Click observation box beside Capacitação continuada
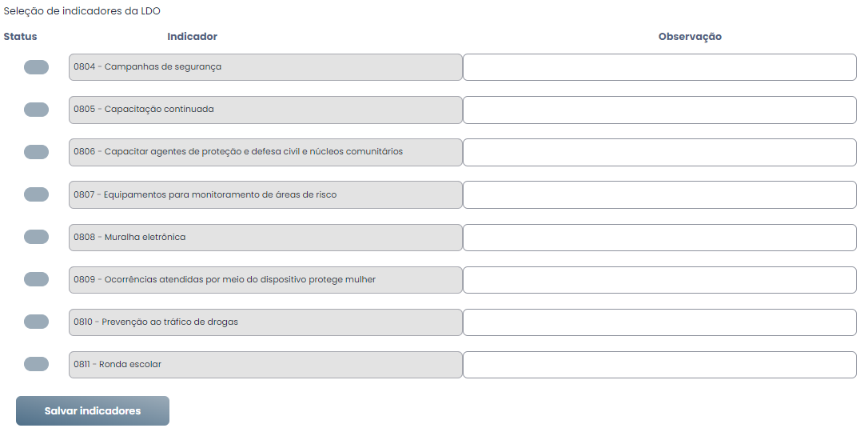Viewport: 868px width, 432px height. (x=659, y=110)
